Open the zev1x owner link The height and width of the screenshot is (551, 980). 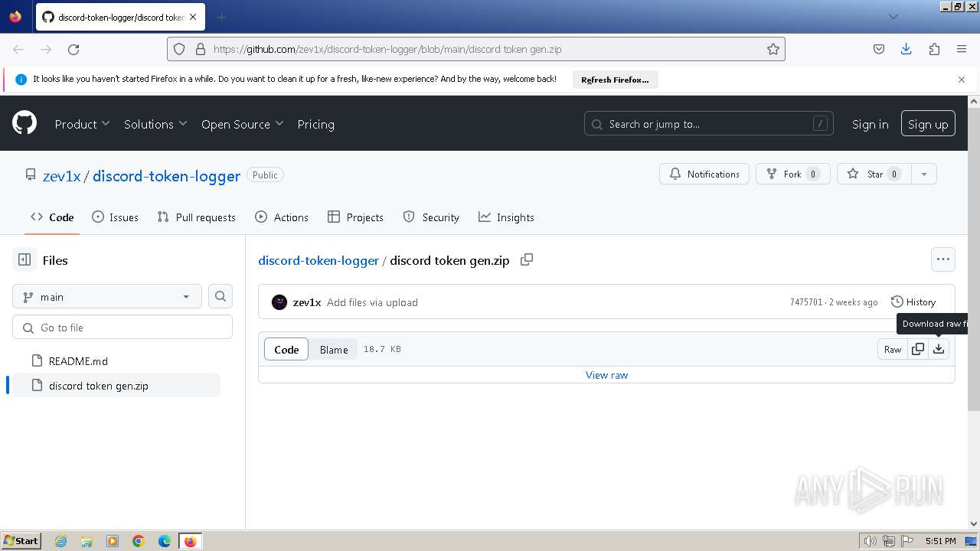tap(61, 175)
